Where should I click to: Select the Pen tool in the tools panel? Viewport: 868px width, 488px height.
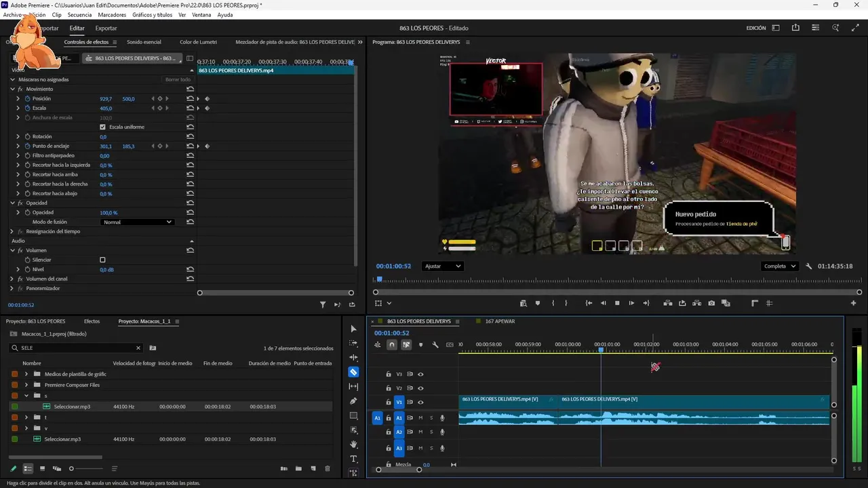pyautogui.click(x=353, y=401)
